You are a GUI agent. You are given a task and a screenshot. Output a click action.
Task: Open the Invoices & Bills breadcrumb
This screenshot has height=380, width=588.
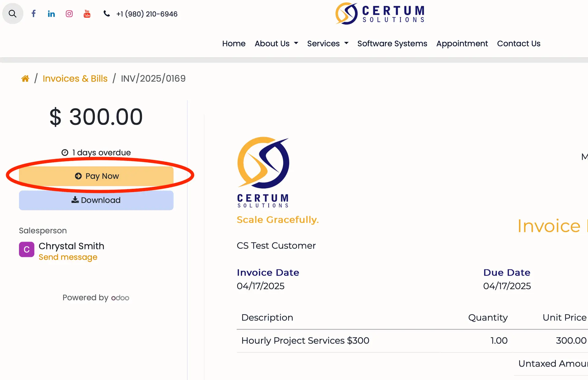coord(75,78)
